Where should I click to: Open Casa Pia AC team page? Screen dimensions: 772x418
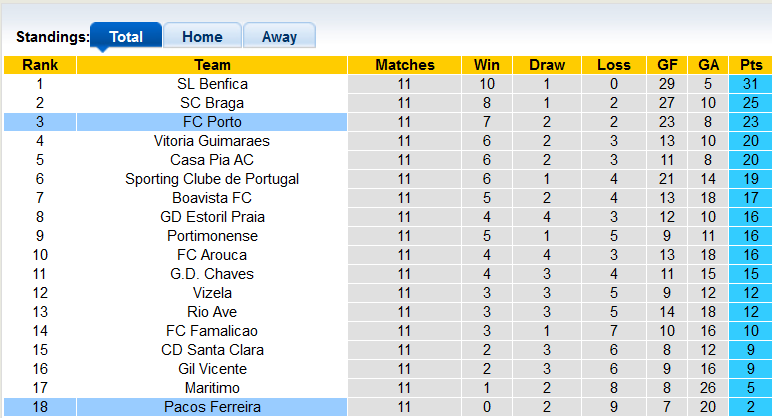[212, 160]
